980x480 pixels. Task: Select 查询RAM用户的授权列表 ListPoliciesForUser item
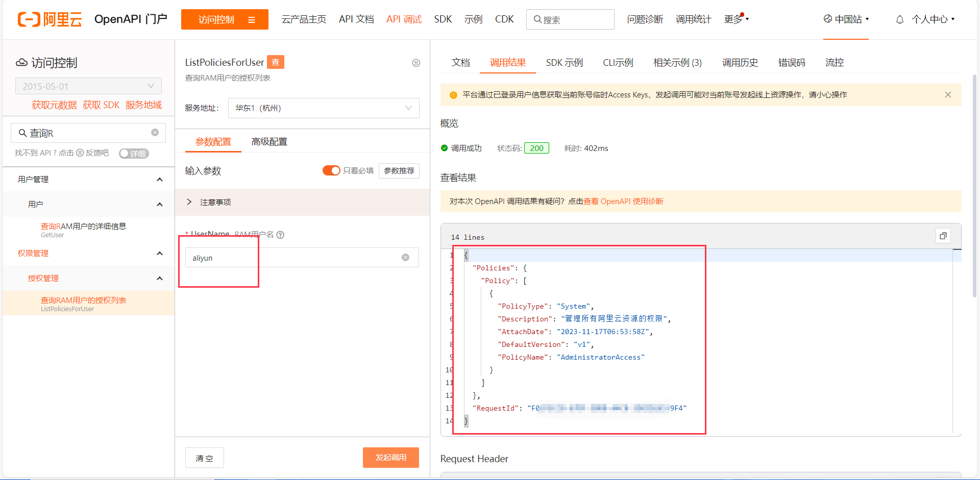pyautogui.click(x=88, y=304)
